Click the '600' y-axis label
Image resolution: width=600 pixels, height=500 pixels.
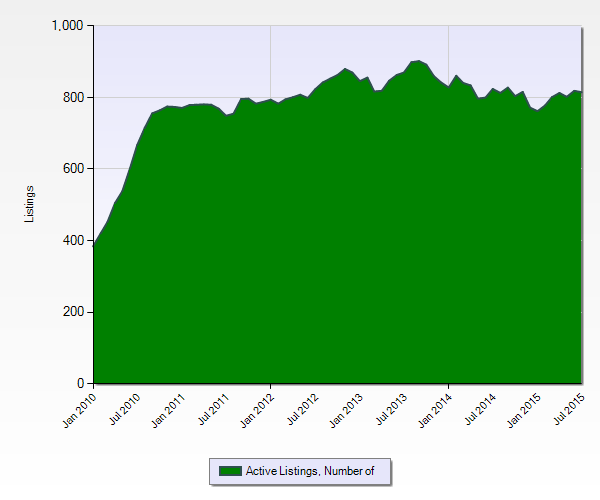tap(73, 169)
